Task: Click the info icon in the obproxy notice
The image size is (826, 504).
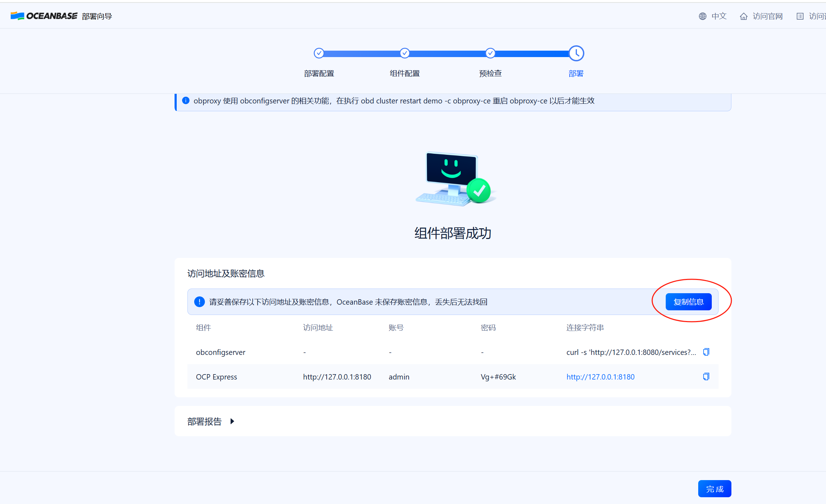Action: tap(186, 101)
